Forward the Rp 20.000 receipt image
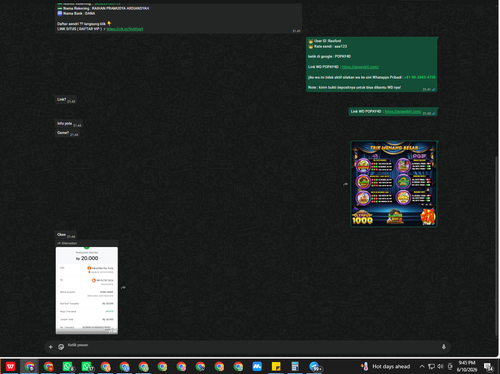 (x=123, y=287)
